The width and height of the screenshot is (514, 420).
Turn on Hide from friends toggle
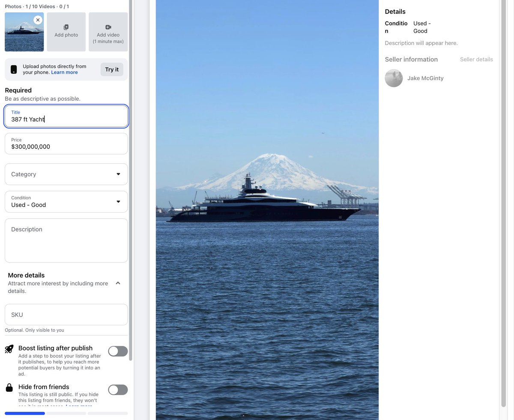coord(118,390)
